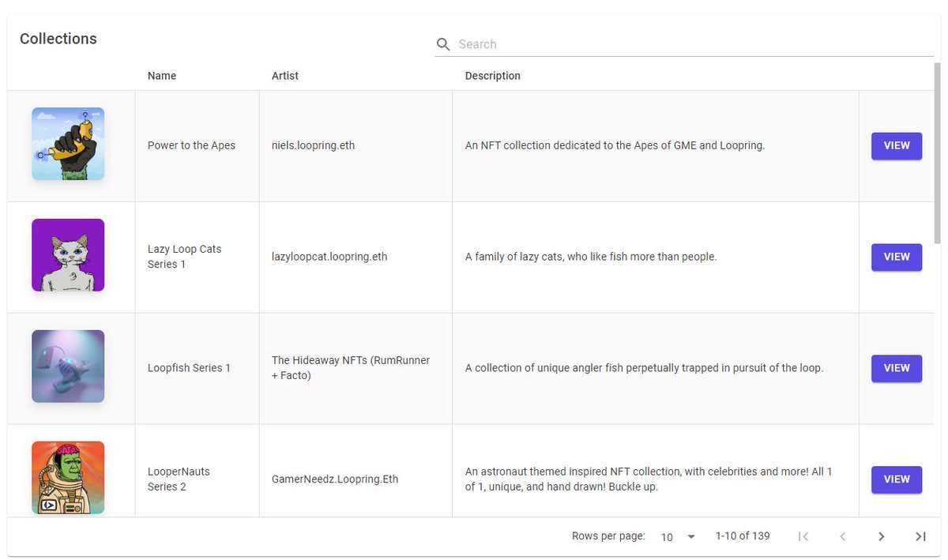Click the description about angler fish

click(x=645, y=368)
